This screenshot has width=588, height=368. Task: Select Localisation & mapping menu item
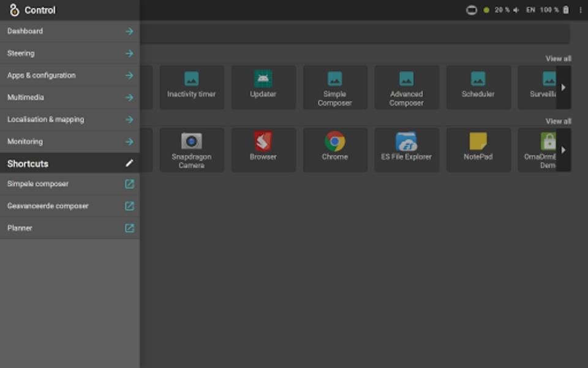point(45,120)
